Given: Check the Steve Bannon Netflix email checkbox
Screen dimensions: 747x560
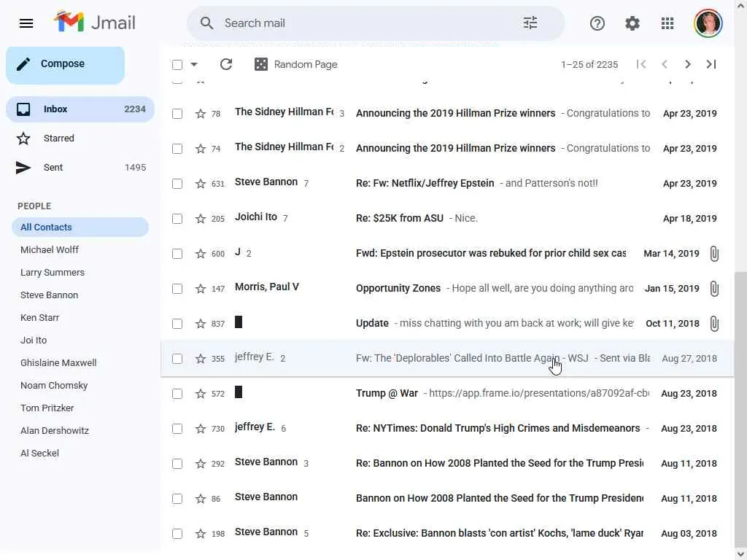Looking at the screenshot, I should pos(177,184).
